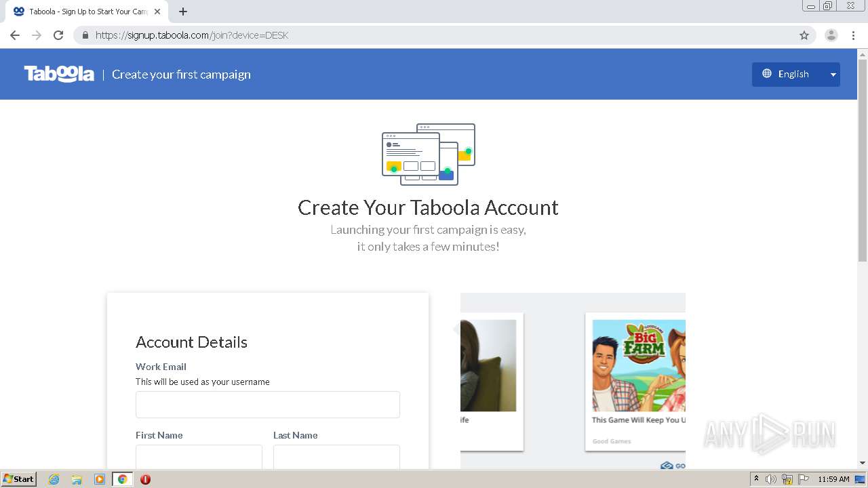
Task: View site info via padlock icon
Action: 85,35
